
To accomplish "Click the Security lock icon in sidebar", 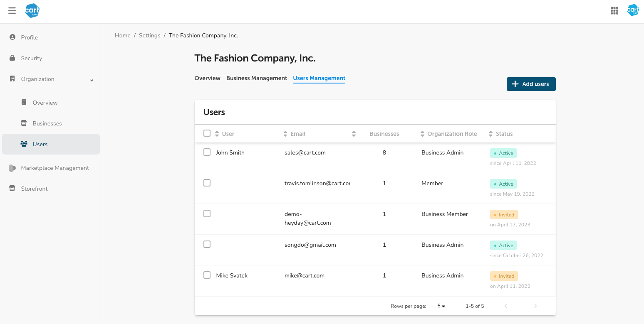I will tap(12, 58).
